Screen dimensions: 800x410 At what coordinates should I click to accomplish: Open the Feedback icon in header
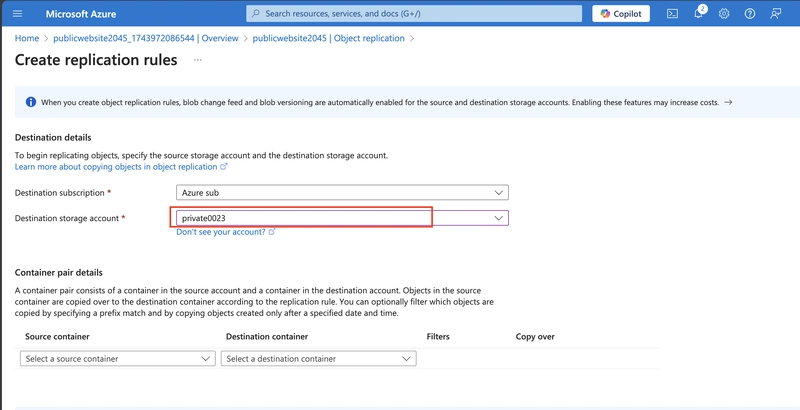click(x=776, y=14)
